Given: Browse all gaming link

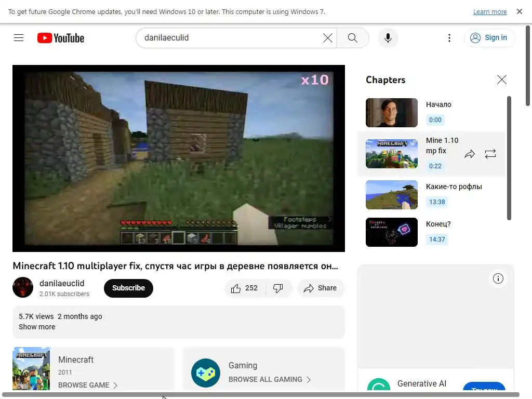Looking at the screenshot, I should (270, 379).
